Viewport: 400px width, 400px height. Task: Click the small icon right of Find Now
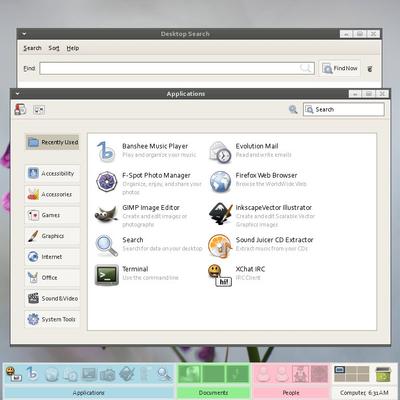[x=370, y=69]
